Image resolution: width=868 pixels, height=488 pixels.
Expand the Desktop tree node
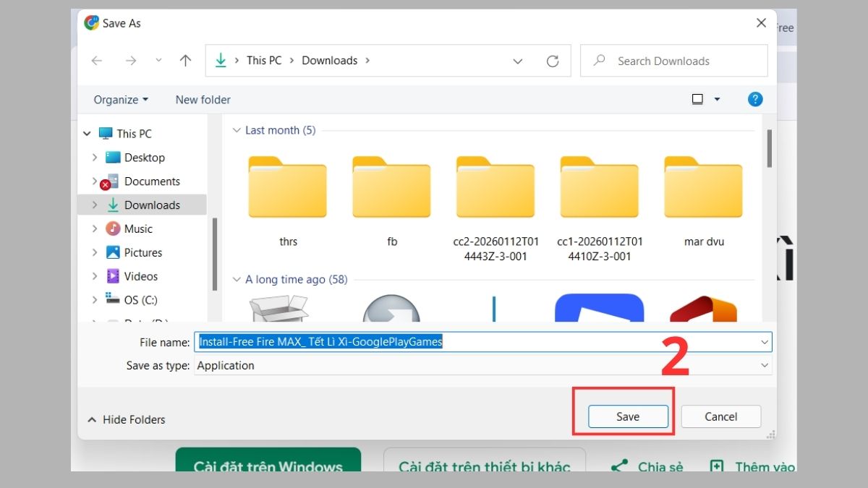pos(95,158)
